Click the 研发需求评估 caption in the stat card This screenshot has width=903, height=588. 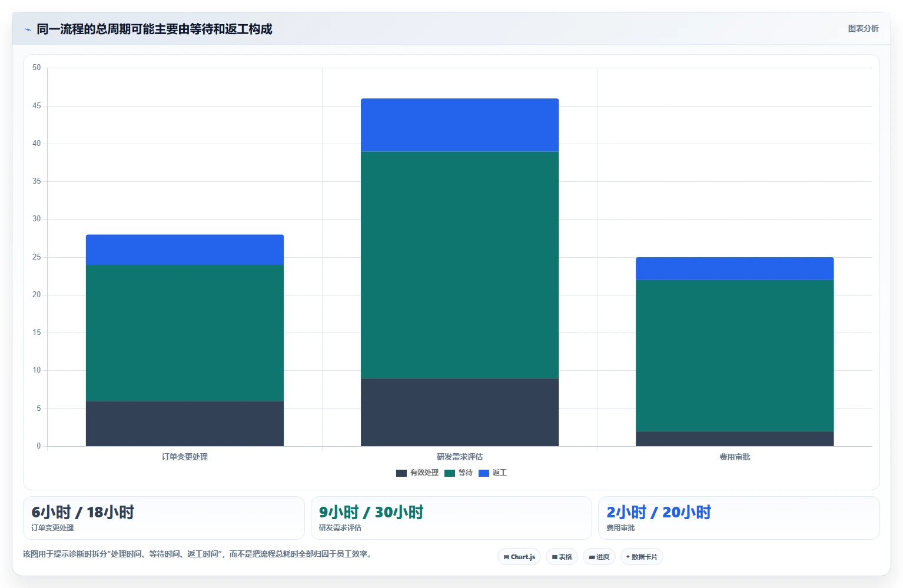click(340, 528)
